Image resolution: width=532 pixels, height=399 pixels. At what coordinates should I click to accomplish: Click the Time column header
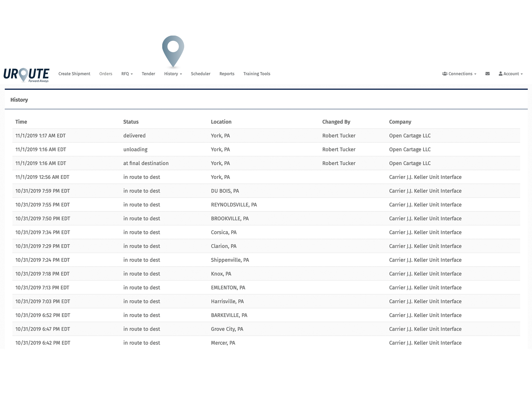pyautogui.click(x=21, y=122)
